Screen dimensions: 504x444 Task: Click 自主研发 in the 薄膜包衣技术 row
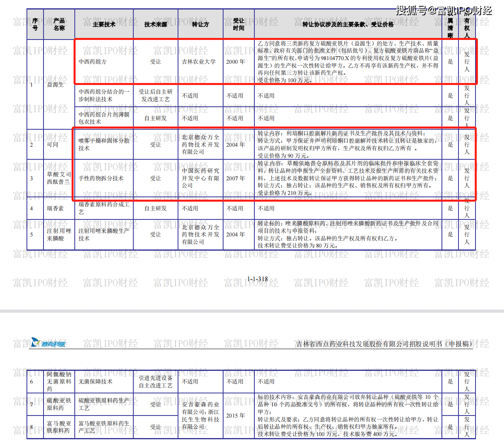coord(155,118)
